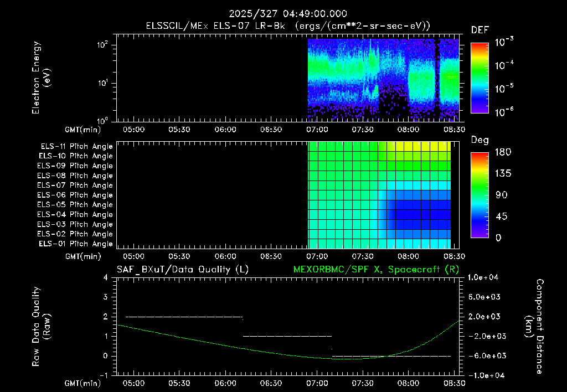Click the DEF legend title text
Screen dimensions: 567x392
coord(480,30)
